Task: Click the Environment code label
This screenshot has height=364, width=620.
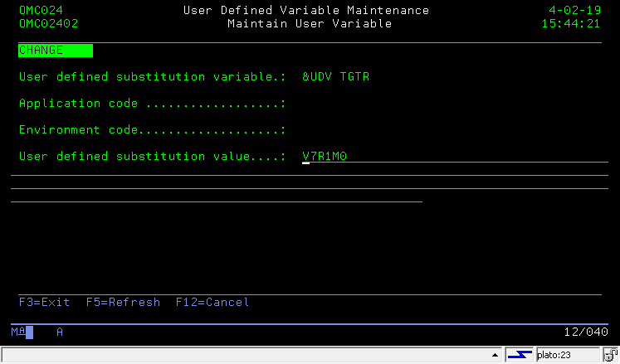Action: (x=71, y=130)
